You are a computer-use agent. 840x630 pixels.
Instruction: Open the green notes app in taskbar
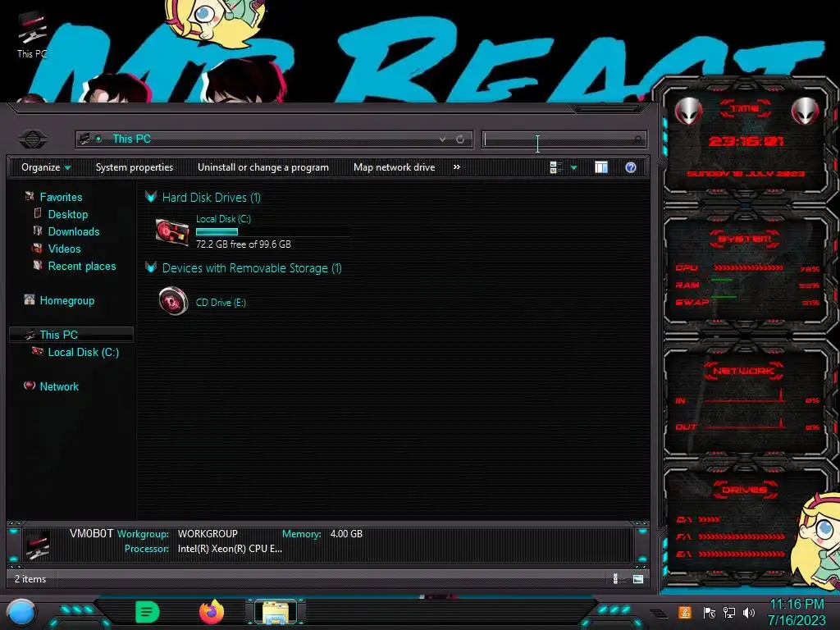(148, 612)
